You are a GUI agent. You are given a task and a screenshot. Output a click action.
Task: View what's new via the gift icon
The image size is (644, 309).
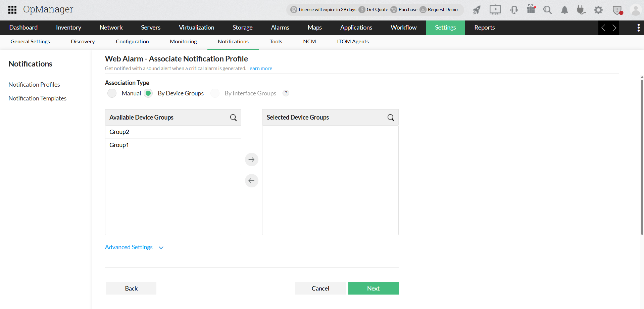[531, 10]
